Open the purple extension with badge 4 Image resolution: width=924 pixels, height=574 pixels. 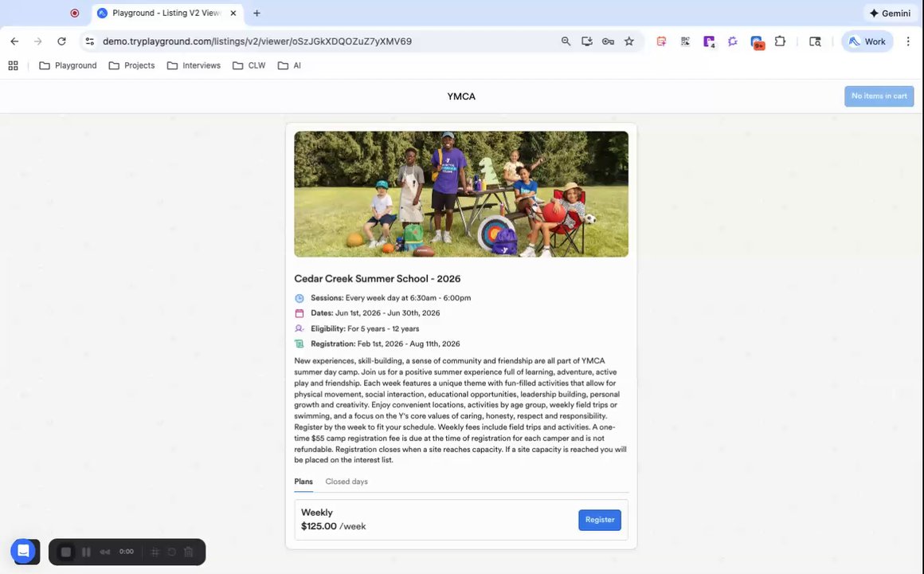pyautogui.click(x=709, y=42)
